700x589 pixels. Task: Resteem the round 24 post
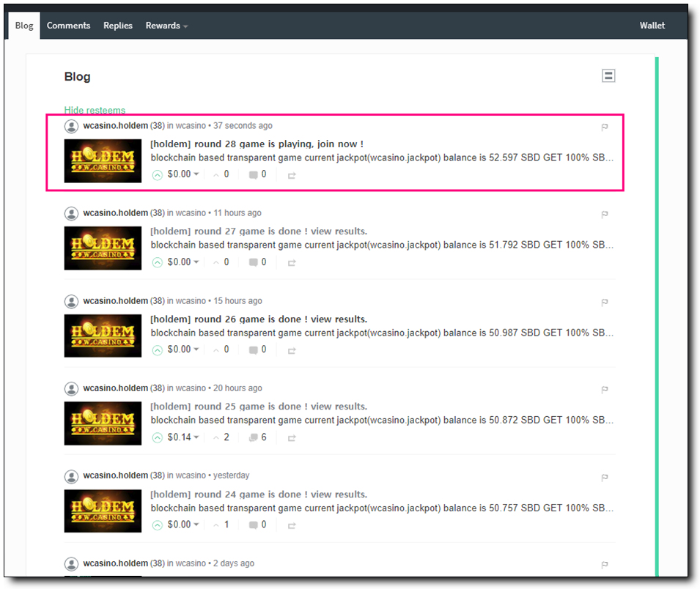coord(292,526)
